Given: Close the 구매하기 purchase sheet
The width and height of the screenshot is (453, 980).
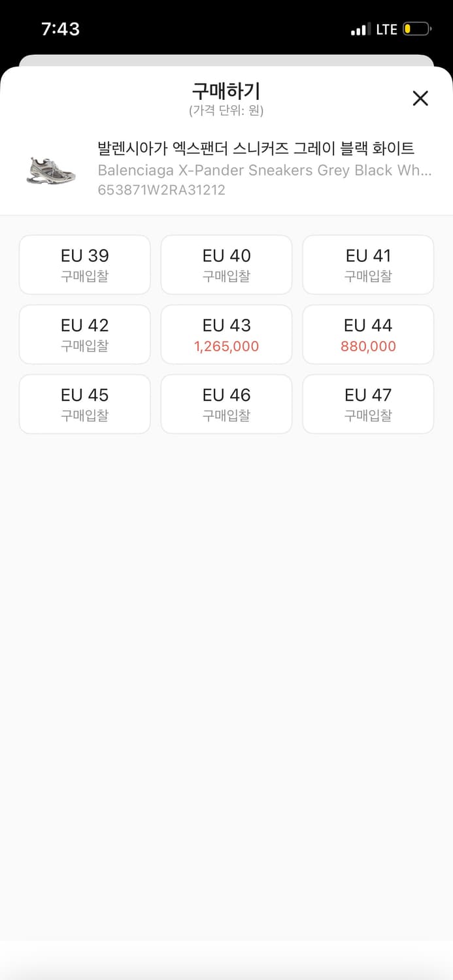Looking at the screenshot, I should pyautogui.click(x=420, y=98).
